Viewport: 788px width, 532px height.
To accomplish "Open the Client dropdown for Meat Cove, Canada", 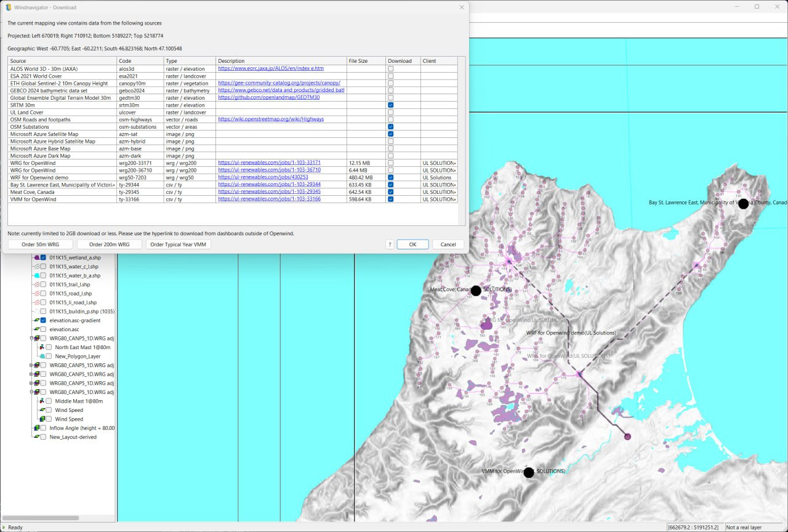I will [456, 191].
